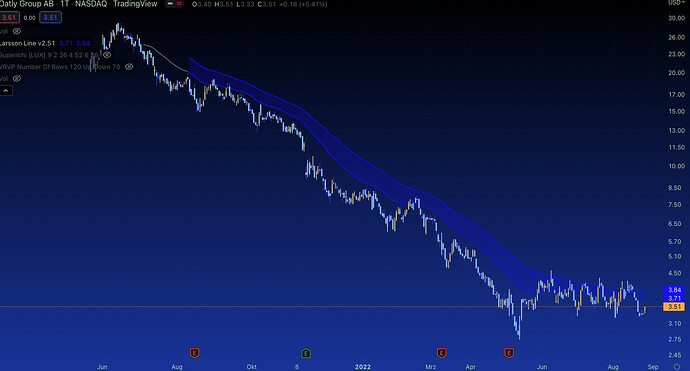Image resolution: width=690 pixels, height=371 pixels.
Task: Select the Larsson Line v2.51 indicator label
Action: coord(27,43)
